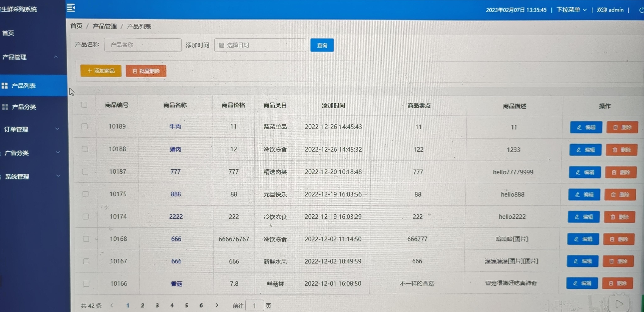Viewport: 644px width, 312px height.
Task: Open product name link 2222
Action: [x=176, y=216]
